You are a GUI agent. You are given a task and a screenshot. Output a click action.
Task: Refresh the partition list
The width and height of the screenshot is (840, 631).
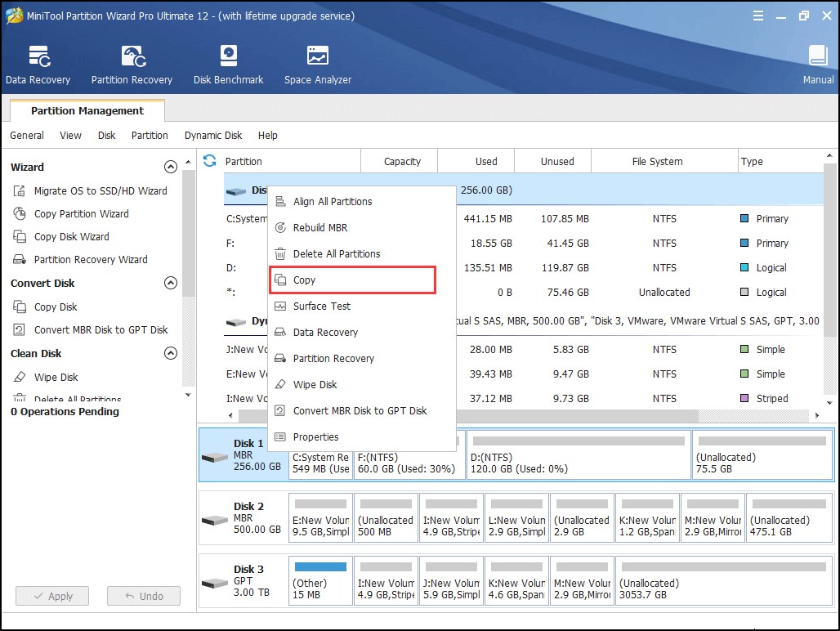pyautogui.click(x=209, y=161)
